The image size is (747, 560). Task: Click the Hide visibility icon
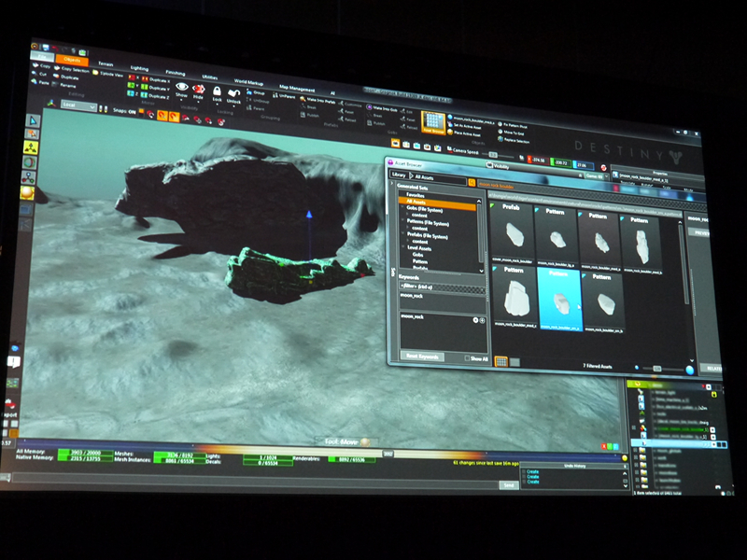click(x=198, y=89)
